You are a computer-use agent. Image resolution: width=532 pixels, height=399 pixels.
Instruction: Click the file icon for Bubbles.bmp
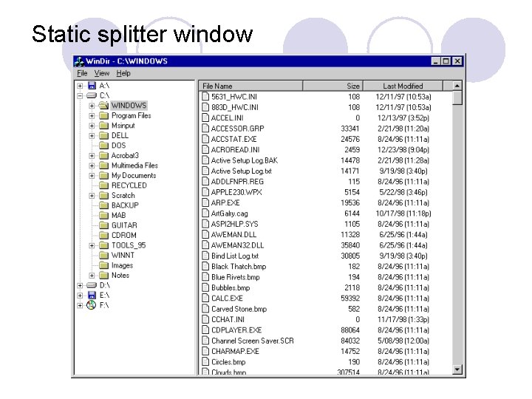[205, 287]
